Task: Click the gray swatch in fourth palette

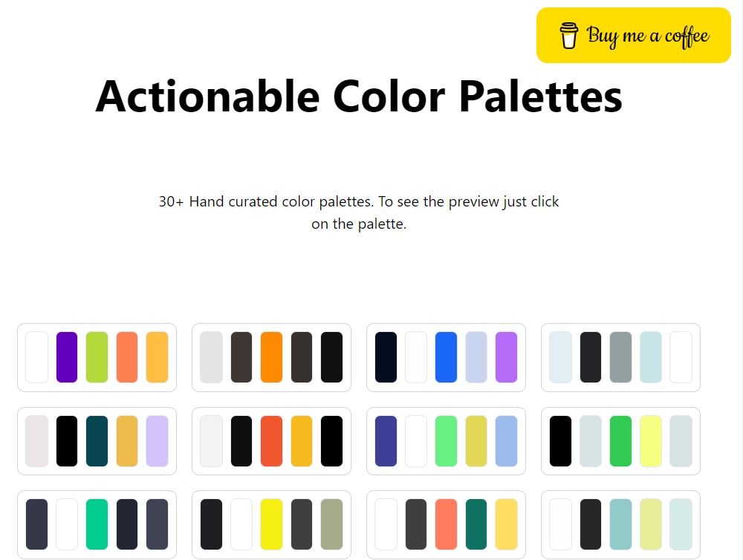Action: pos(620,357)
